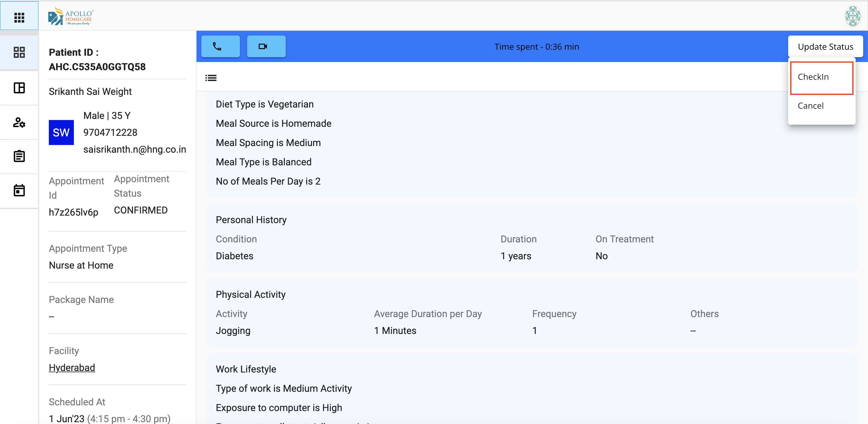Image resolution: width=868 pixels, height=424 pixels.
Task: Select CheckIn from status menu
Action: [813, 77]
